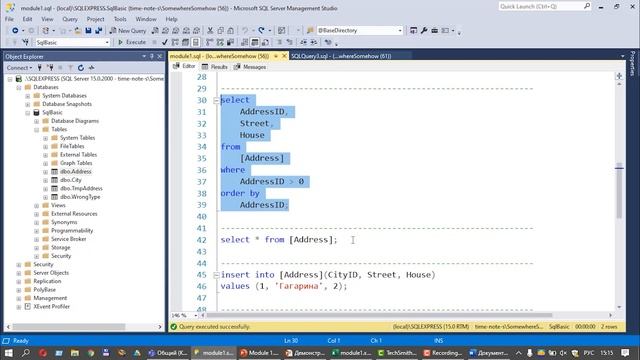Open the @BaseDirectory find combo box
The image size is (640, 360).
click(400, 31)
